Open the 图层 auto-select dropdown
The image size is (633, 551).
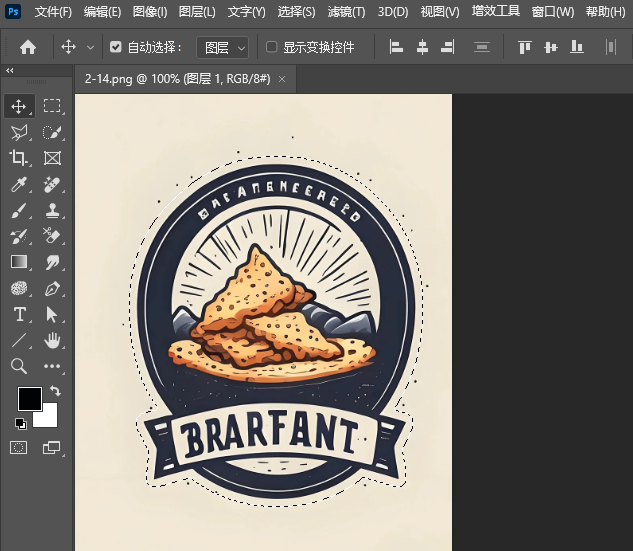(x=222, y=47)
